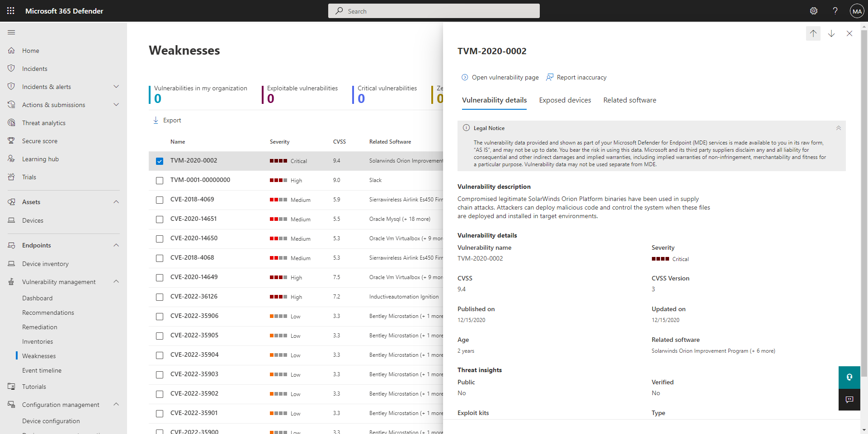This screenshot has width=868, height=434.
Task: Click in the Search input field
Action: tap(434, 11)
